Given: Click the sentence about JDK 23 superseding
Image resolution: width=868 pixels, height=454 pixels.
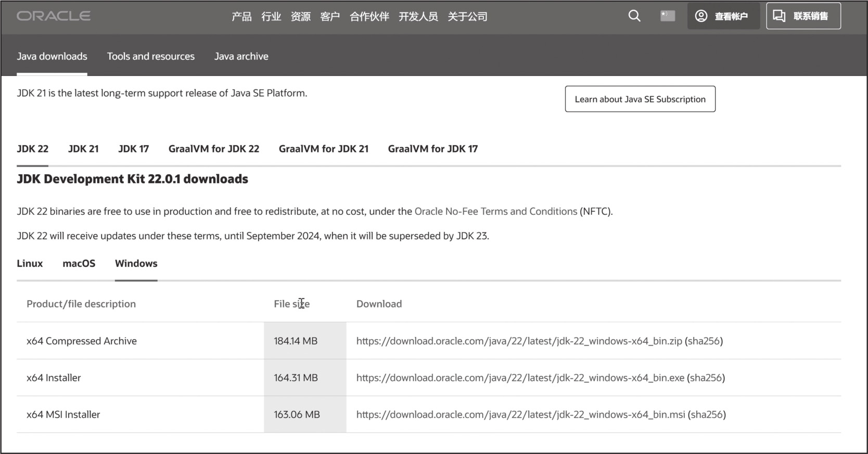Looking at the screenshot, I should point(253,236).
